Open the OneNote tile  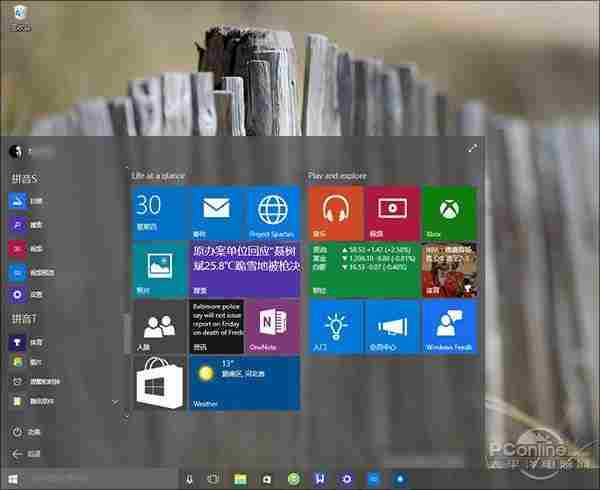[x=273, y=326]
